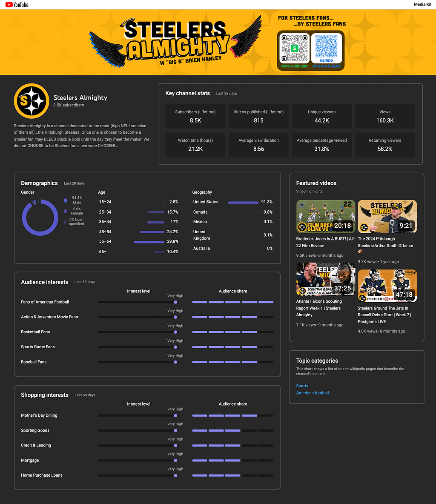Click the Fans of American Football interest slider
Image resolution: width=436 pixels, height=504 pixels.
point(138,302)
